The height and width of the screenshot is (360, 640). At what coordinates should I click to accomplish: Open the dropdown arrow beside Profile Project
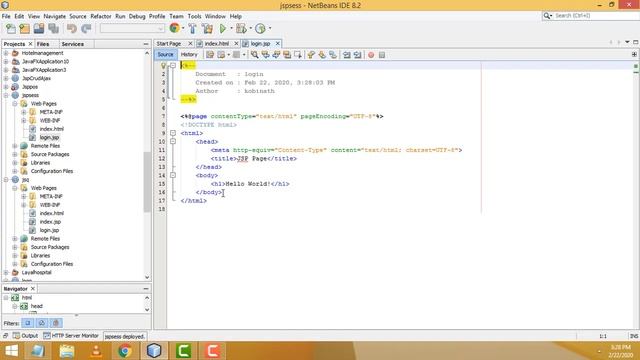click(x=270, y=28)
